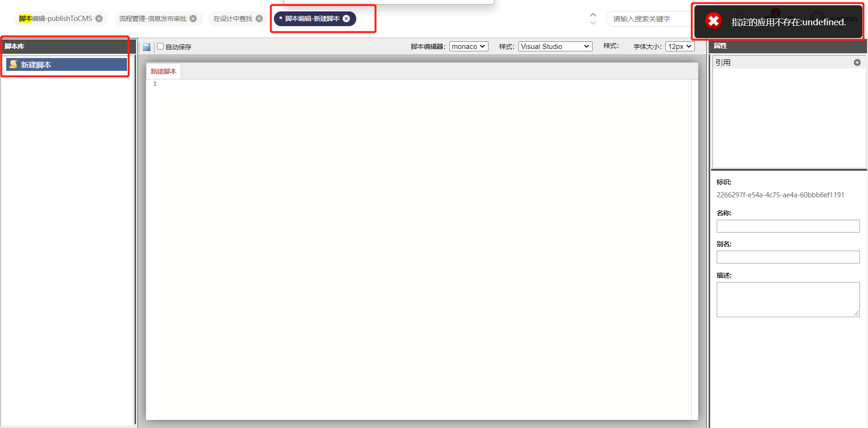This screenshot has height=428, width=868.
Task: Click the save script toolbar icon
Action: pyautogui.click(x=146, y=47)
